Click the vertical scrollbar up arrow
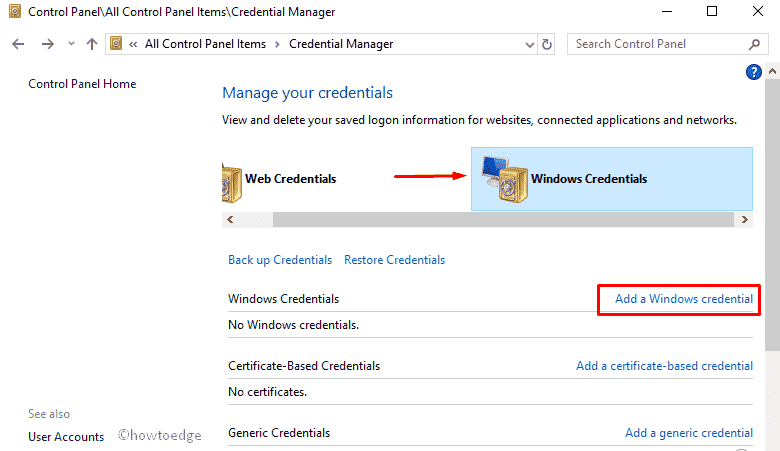The image size is (780, 451). coord(772,72)
